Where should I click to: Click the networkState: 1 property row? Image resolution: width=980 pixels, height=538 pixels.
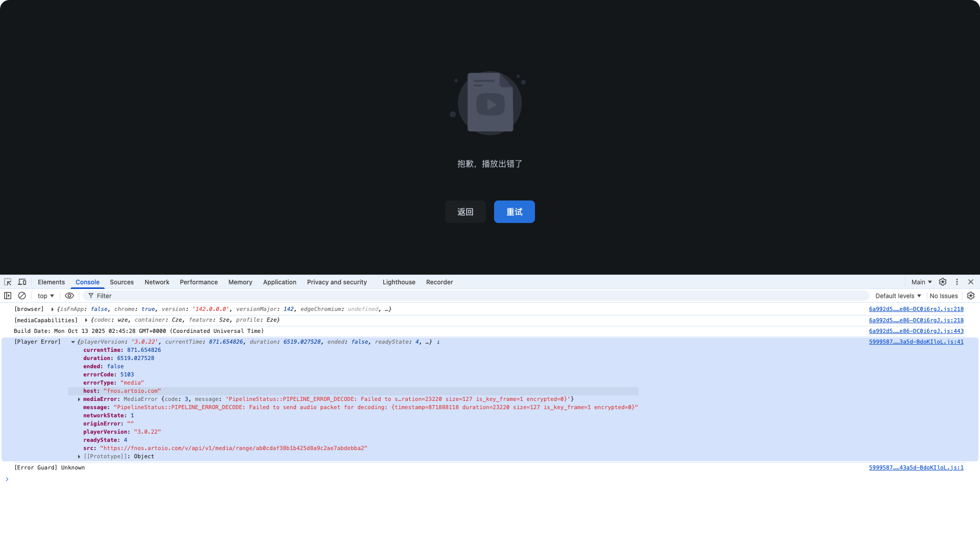pos(108,416)
